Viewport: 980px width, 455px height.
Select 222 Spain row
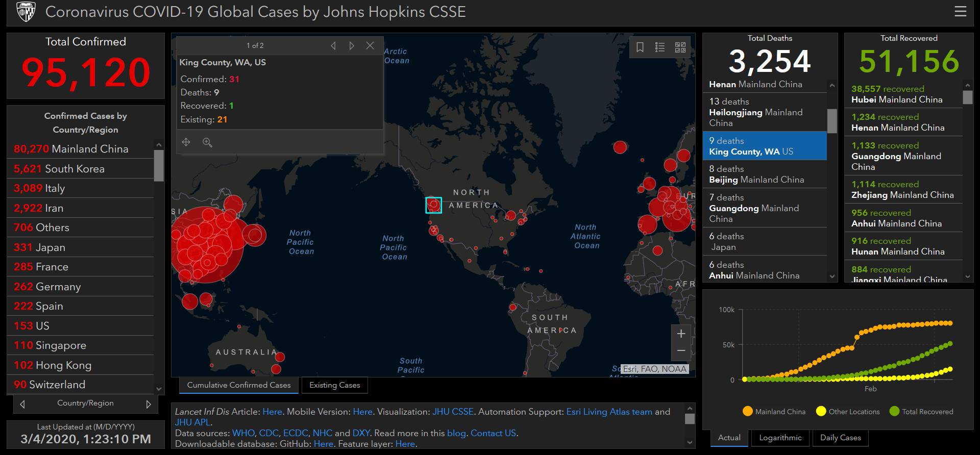click(x=81, y=306)
